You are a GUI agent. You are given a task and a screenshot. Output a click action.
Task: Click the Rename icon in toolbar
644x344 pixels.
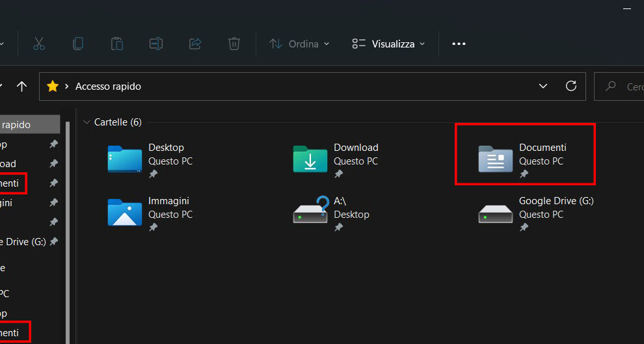(155, 44)
